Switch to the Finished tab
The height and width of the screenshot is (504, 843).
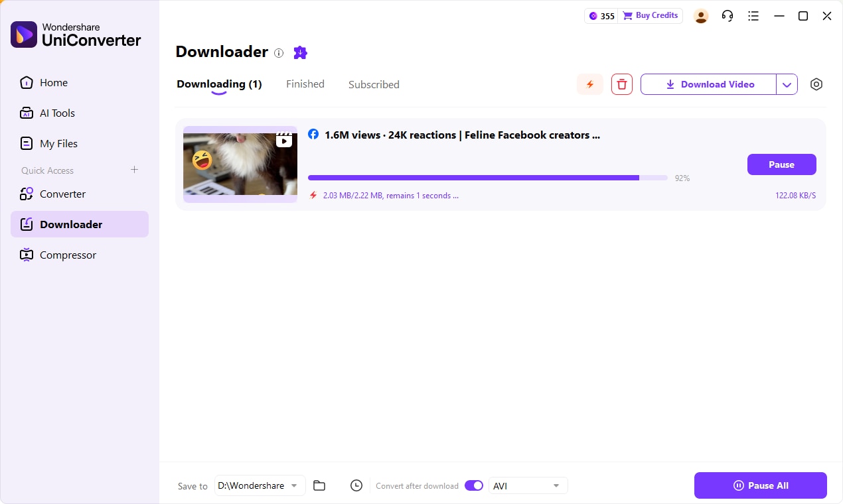click(305, 84)
